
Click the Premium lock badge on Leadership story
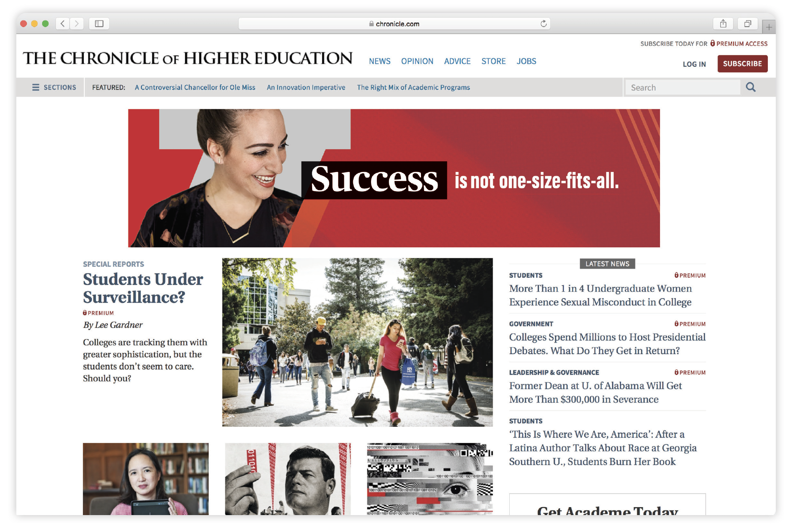(690, 372)
